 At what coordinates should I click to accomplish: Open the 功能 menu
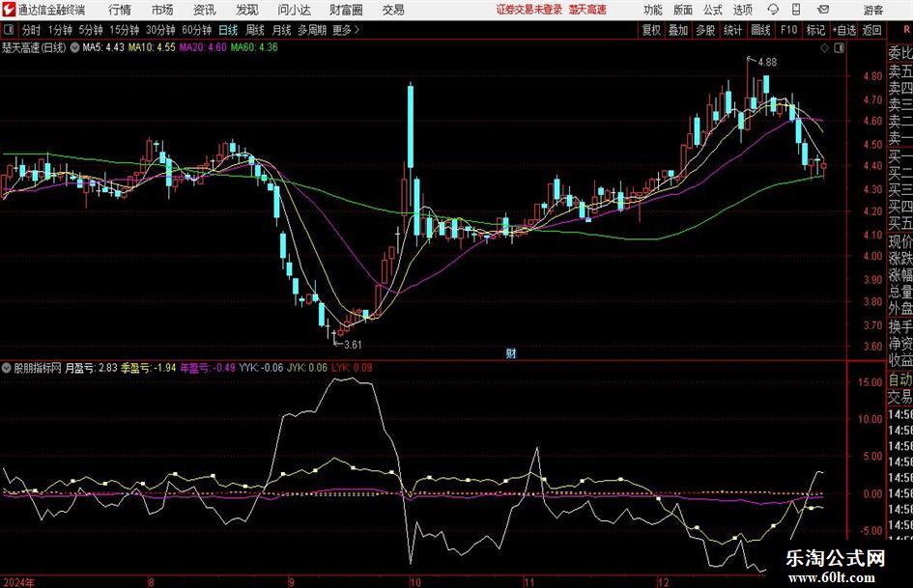(x=652, y=10)
